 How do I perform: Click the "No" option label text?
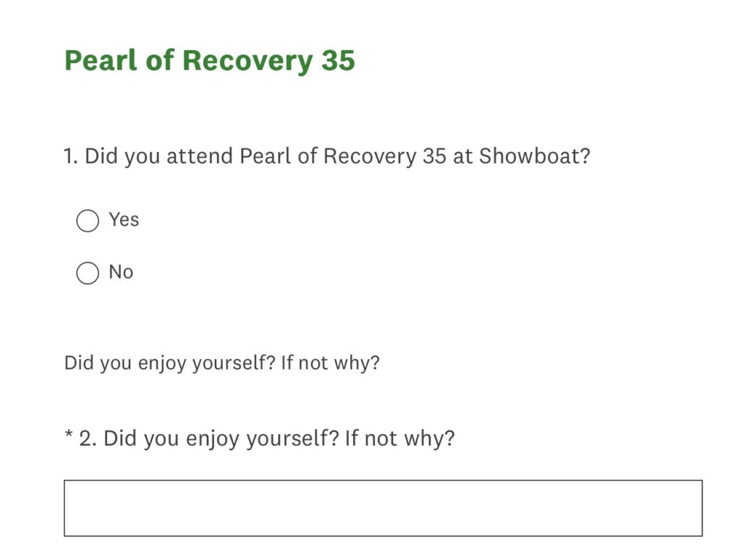[x=121, y=272]
